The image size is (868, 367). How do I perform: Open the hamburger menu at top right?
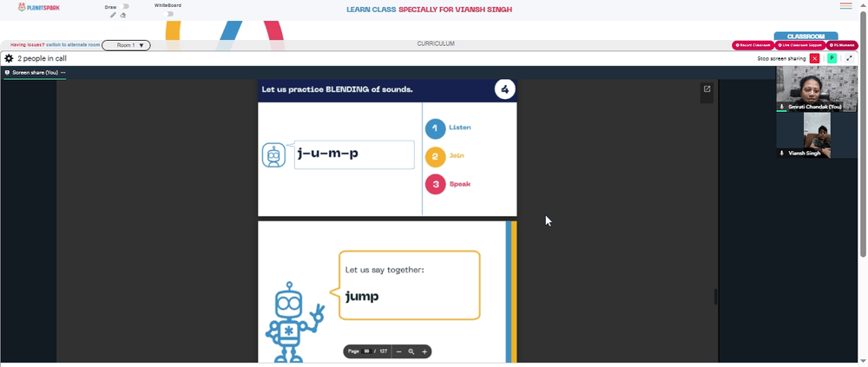point(845,6)
